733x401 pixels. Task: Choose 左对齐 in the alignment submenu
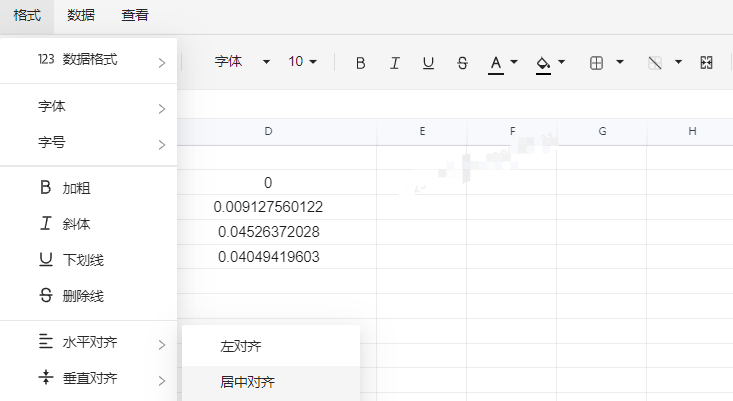coord(241,346)
